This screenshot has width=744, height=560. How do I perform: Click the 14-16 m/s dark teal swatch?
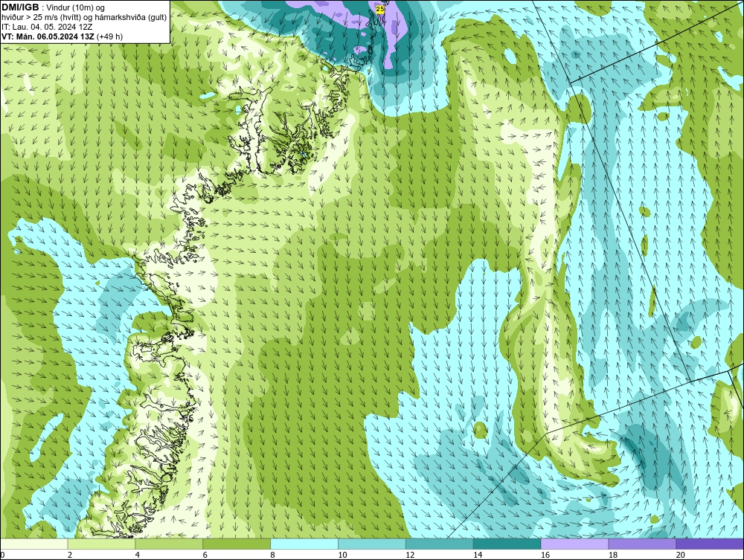[x=507, y=544]
